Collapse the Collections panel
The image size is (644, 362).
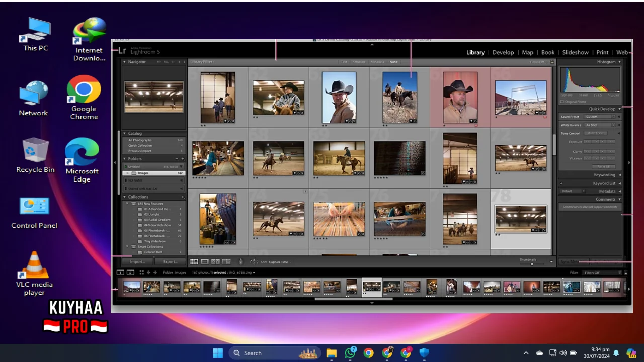[x=125, y=197]
